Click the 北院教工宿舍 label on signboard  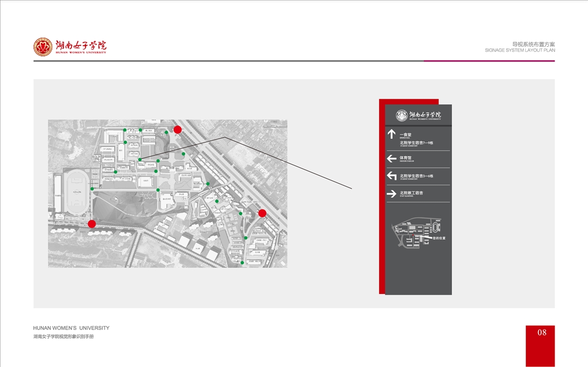pos(411,193)
